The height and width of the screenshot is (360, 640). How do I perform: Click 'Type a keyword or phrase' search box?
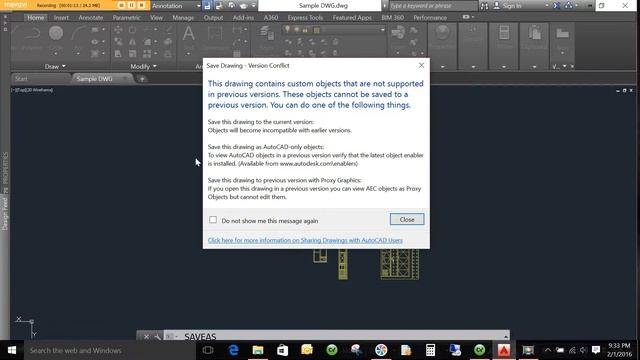(x=433, y=6)
